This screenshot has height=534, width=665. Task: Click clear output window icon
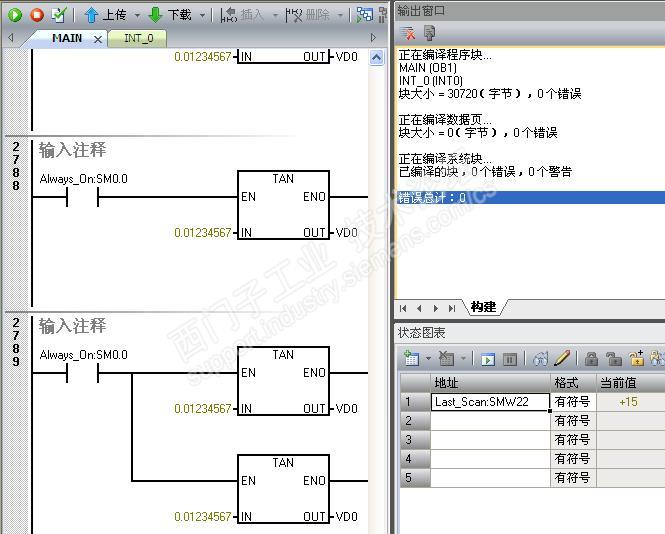[x=408, y=33]
